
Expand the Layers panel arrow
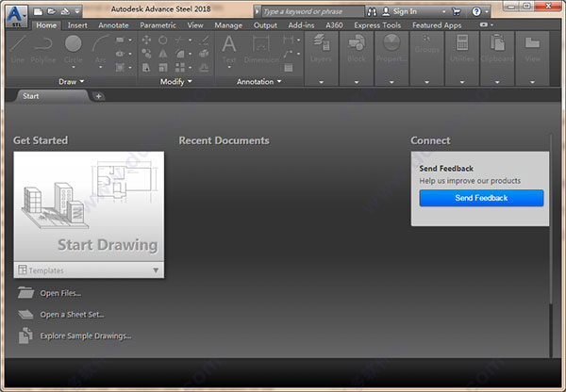[321, 82]
